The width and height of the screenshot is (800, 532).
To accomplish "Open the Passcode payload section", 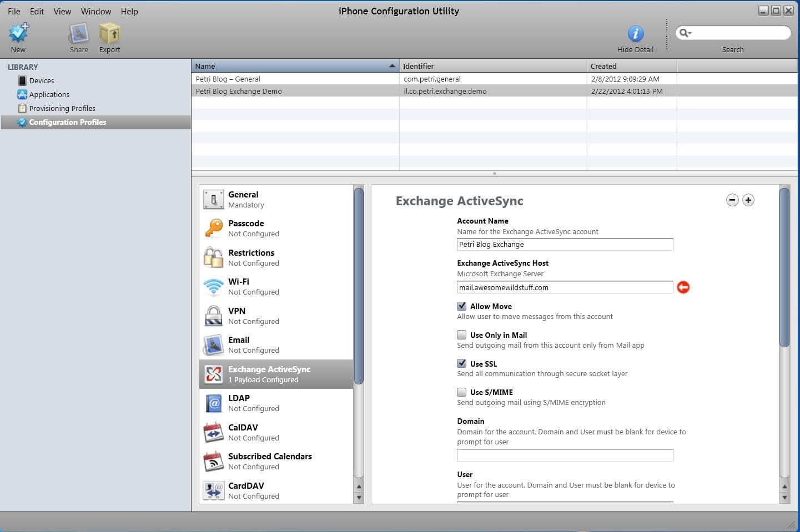I will pyautogui.click(x=276, y=228).
